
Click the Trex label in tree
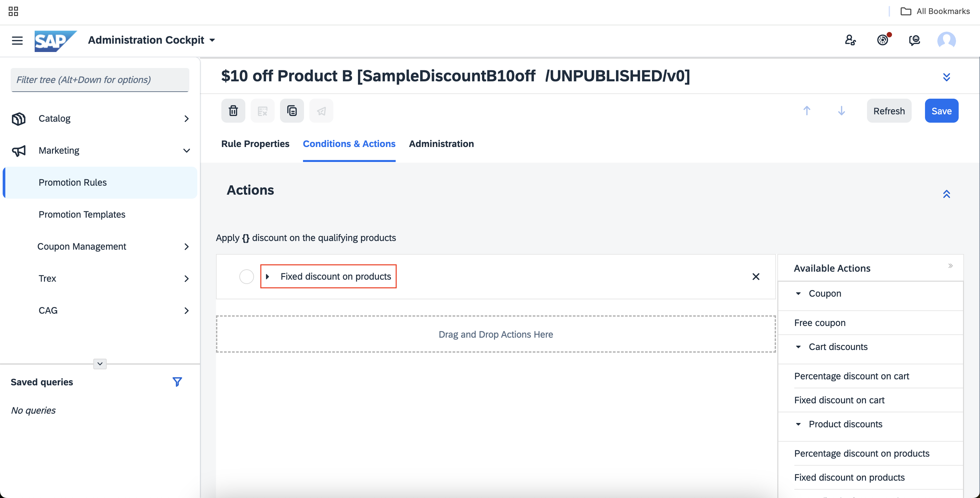47,278
